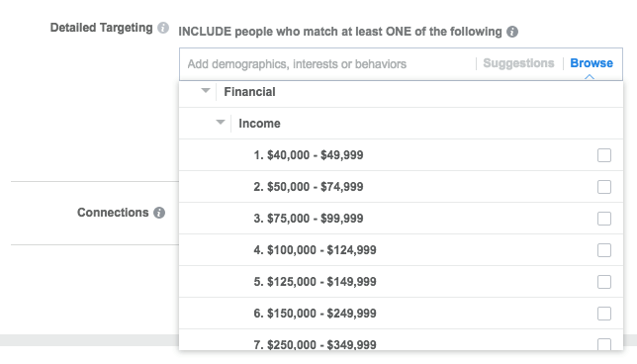
Task: Check the $40,000 - $49,999 income box
Action: click(604, 155)
